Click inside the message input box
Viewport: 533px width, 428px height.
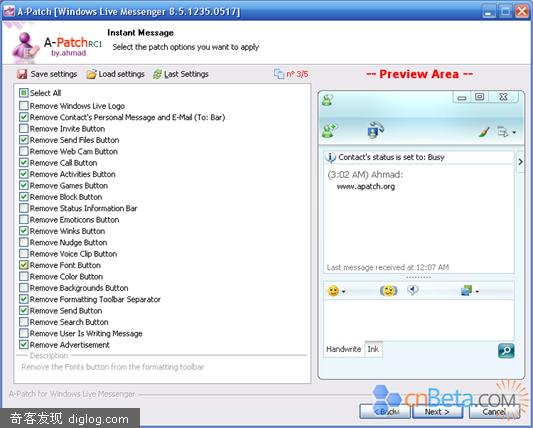point(419,320)
